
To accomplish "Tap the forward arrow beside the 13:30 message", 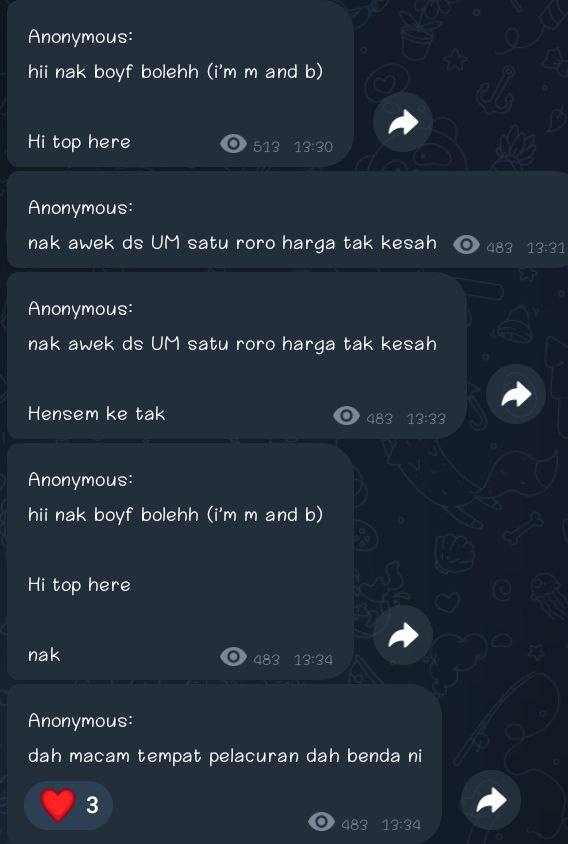I will point(403,122).
